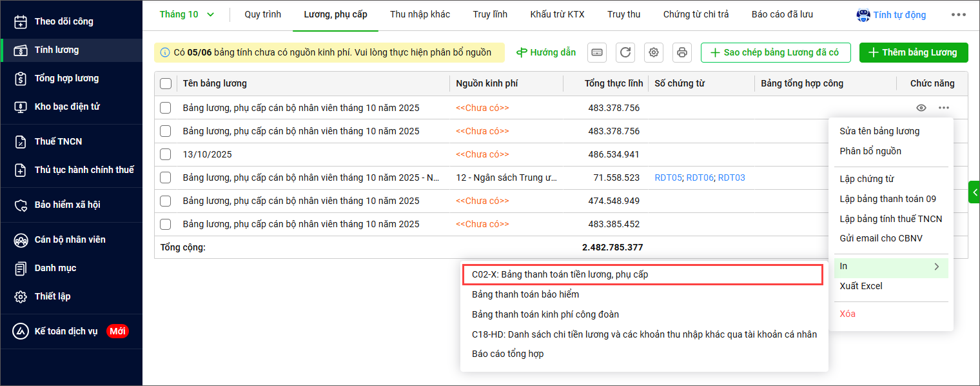The width and height of the screenshot is (980, 386).
Task: Click the refresh icon in toolbar
Action: tap(625, 52)
